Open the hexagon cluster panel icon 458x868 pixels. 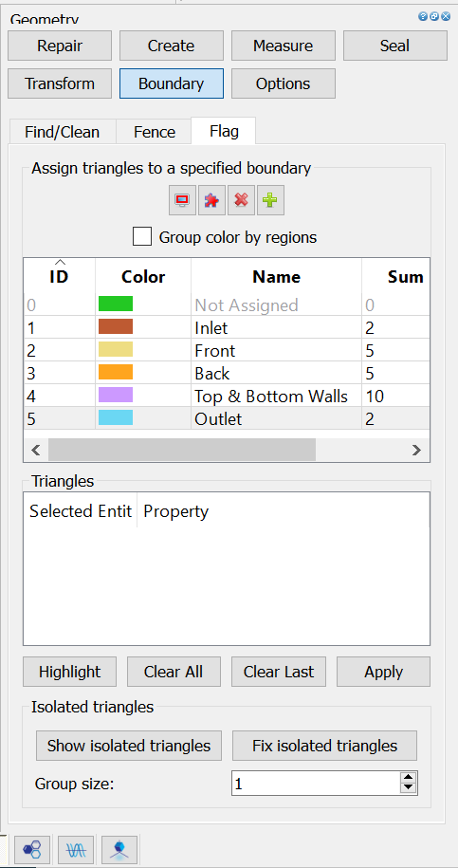coord(32,849)
